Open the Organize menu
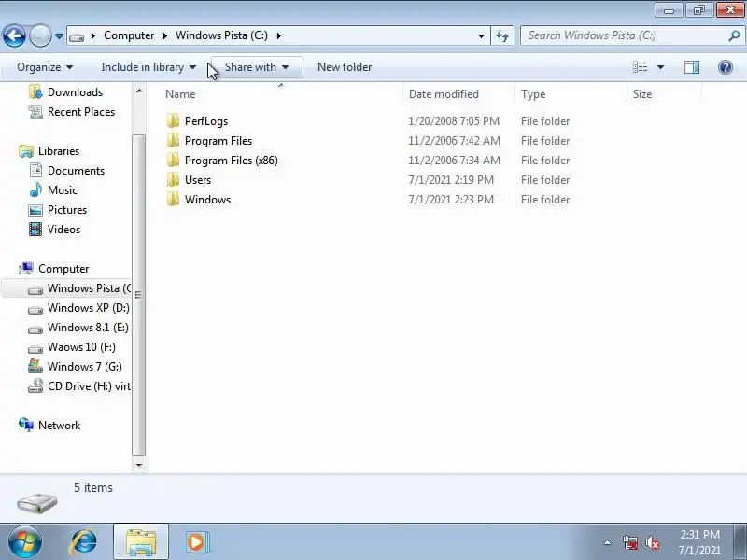Image resolution: width=747 pixels, height=560 pixels. click(x=45, y=67)
